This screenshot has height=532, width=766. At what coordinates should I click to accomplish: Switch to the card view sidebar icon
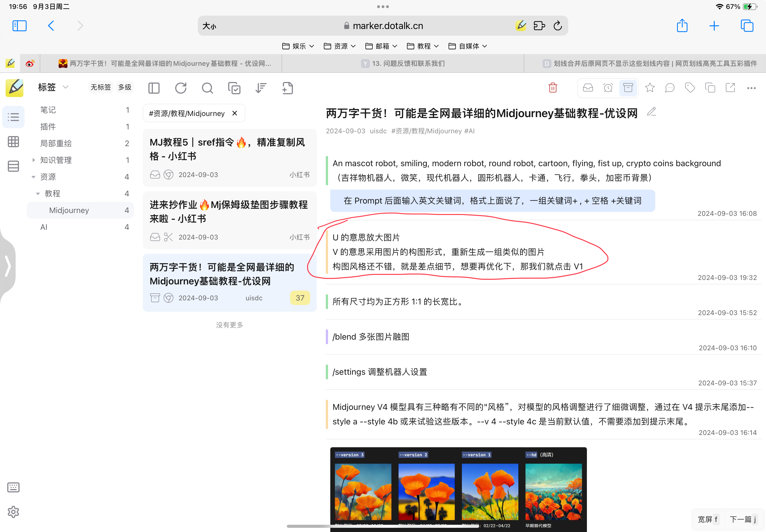tap(13, 166)
